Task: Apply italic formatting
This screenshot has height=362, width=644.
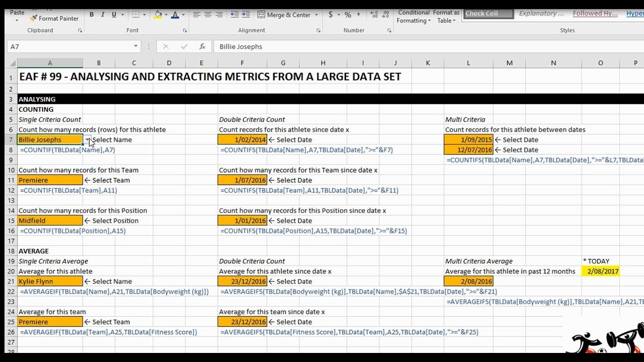Action: [103, 15]
